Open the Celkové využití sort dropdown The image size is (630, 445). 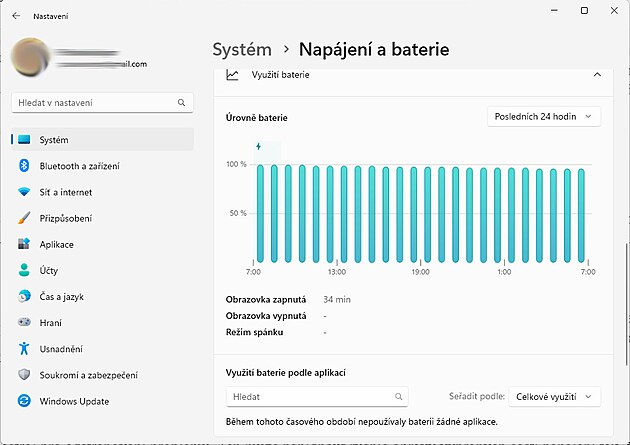(555, 397)
